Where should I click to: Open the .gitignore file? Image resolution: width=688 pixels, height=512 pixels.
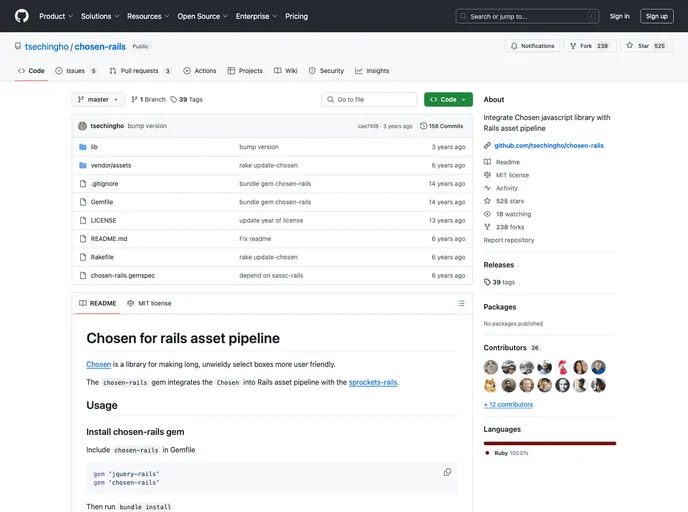[104, 184]
